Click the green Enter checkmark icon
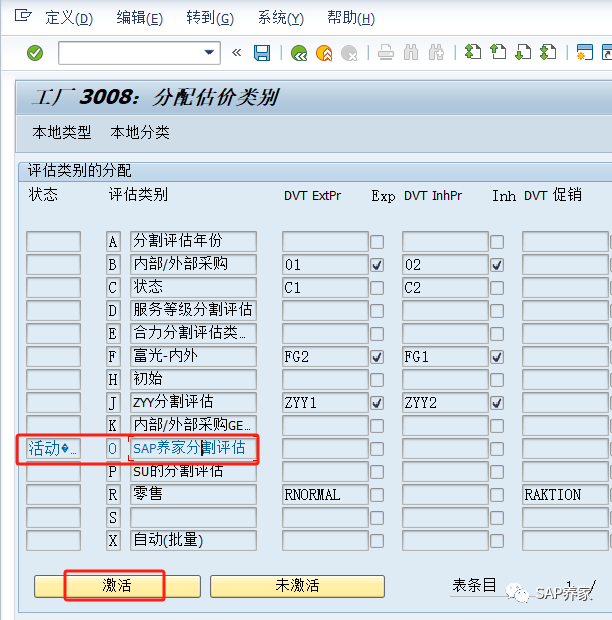612x620 pixels. coord(35,53)
